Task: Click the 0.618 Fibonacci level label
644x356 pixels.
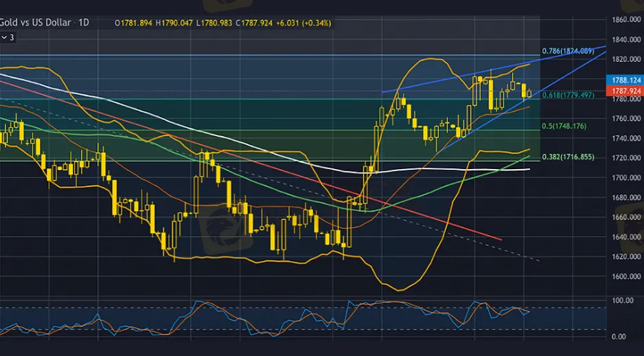Action: coord(568,96)
